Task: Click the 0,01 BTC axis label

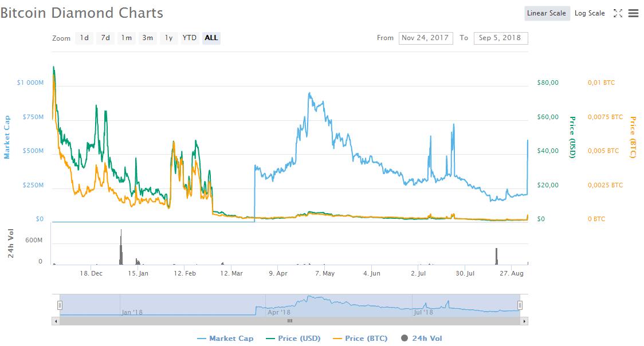Action: click(x=601, y=82)
